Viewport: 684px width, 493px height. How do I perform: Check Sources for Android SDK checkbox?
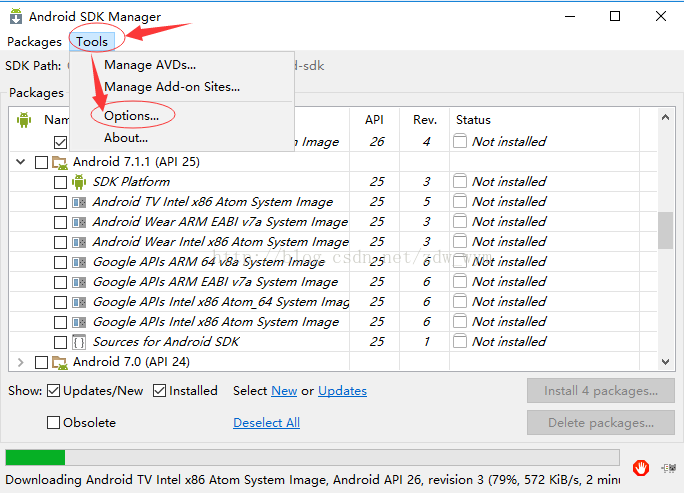[61, 342]
